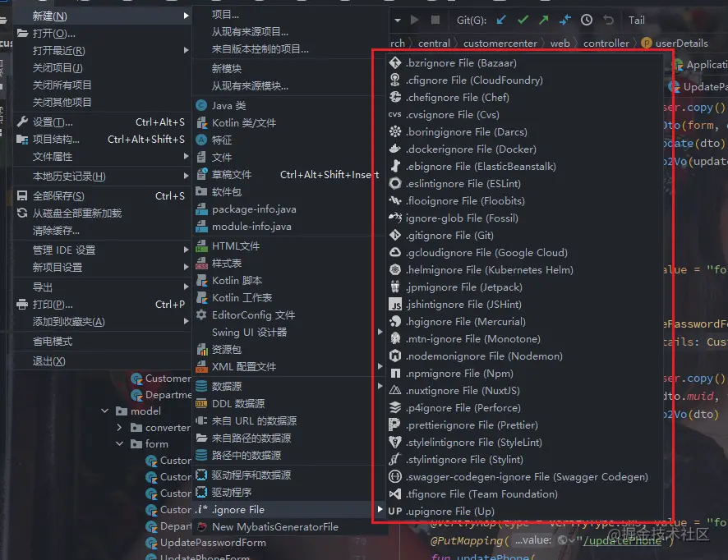The width and height of the screenshot is (728, 560).
Task: Choose .swagger-codegen-ignore File icon
Action: (x=395, y=476)
